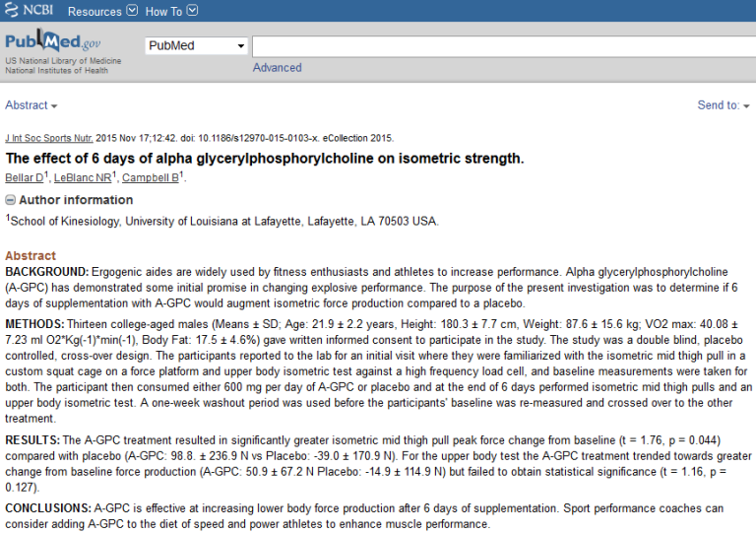The width and height of the screenshot is (756, 534).
Task: Click the PubMed.gov logo
Action: (x=52, y=43)
